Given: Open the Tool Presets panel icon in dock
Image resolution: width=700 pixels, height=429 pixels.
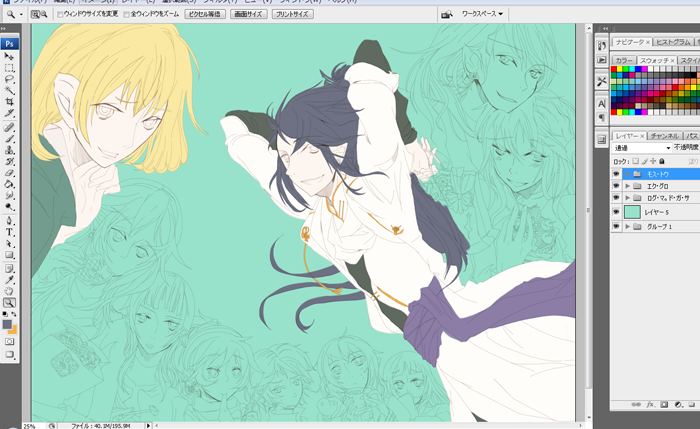Looking at the screenshot, I should 601,81.
